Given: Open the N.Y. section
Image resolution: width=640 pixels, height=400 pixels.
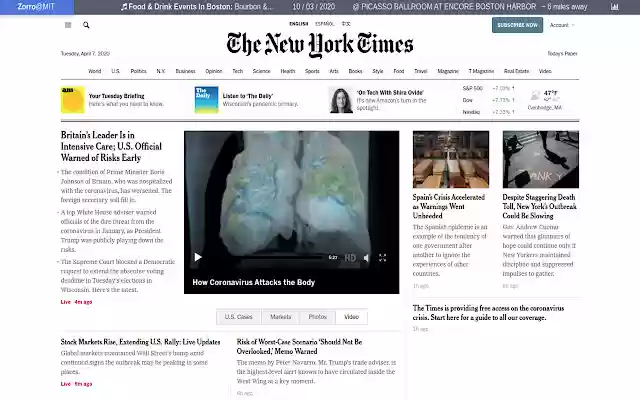Looking at the screenshot, I should tap(161, 71).
